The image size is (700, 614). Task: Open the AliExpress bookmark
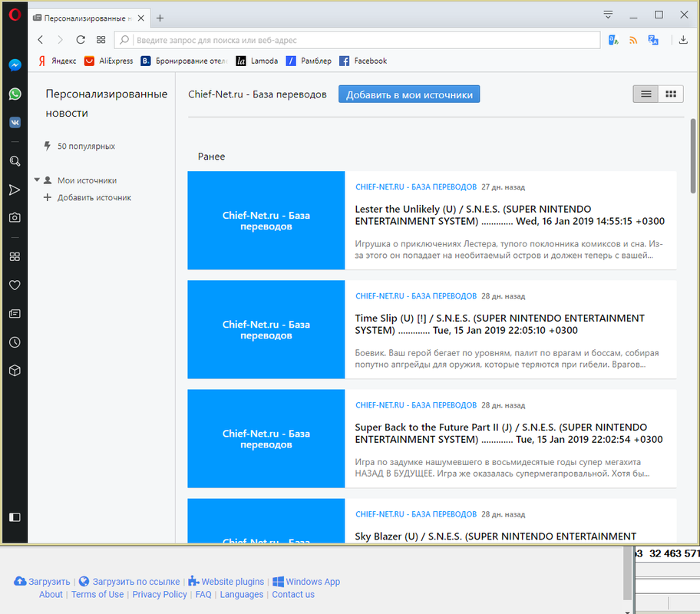tap(109, 61)
